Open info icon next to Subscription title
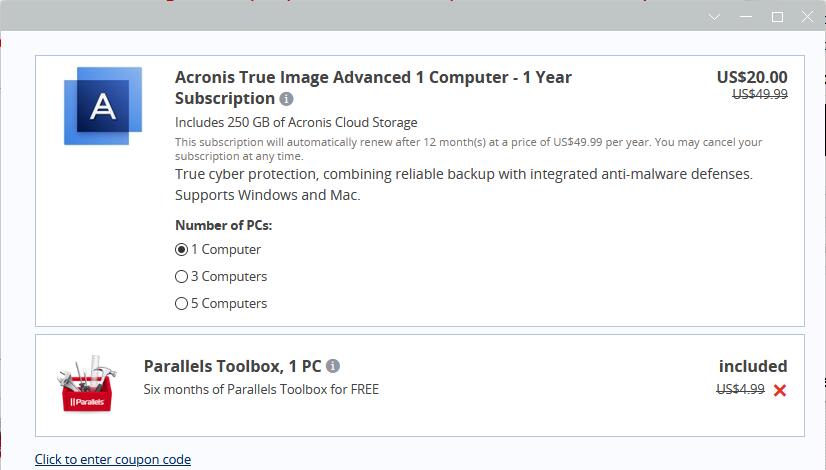Viewport: 826px width, 470px height. (286, 99)
